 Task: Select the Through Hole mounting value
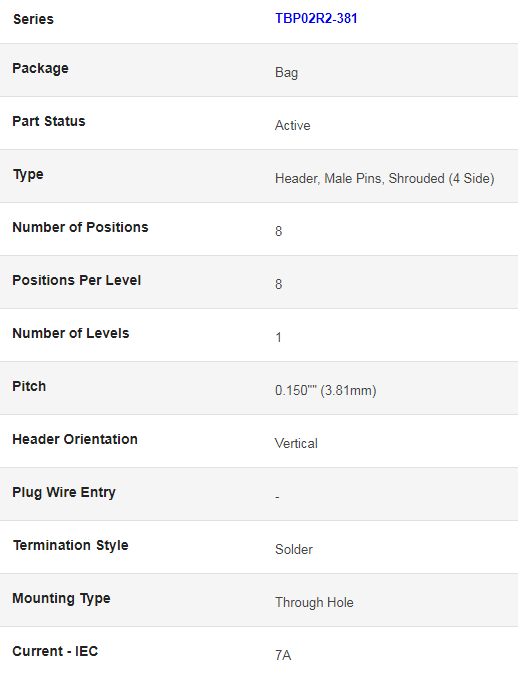[314, 602]
